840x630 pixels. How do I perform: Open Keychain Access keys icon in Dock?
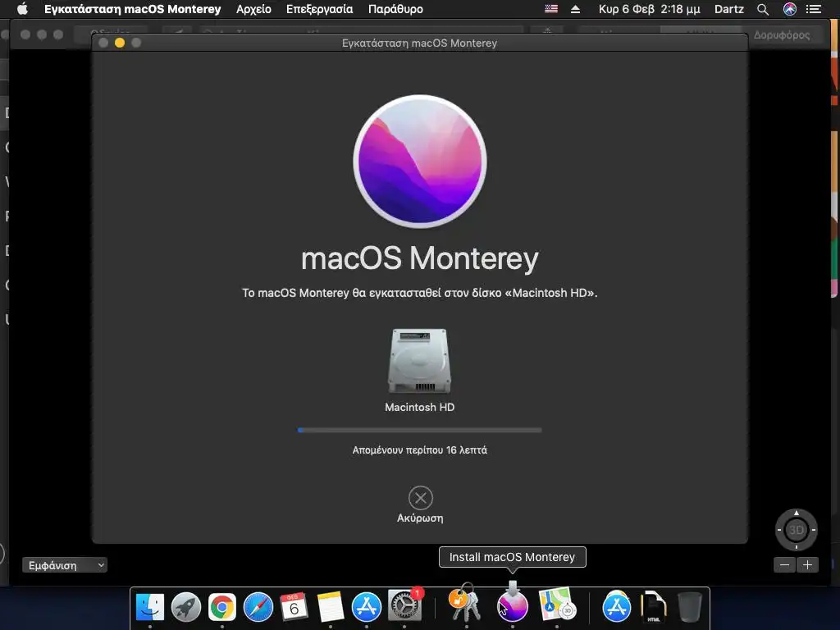coord(463,603)
